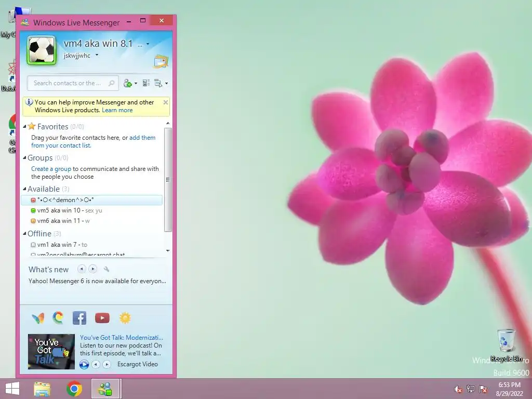Collapse the Available section

24,189
